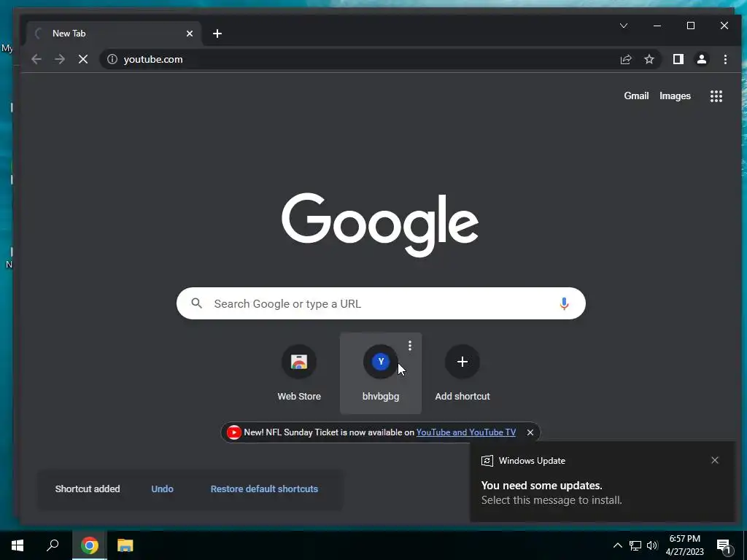Select the New Tab tab

[114, 34]
